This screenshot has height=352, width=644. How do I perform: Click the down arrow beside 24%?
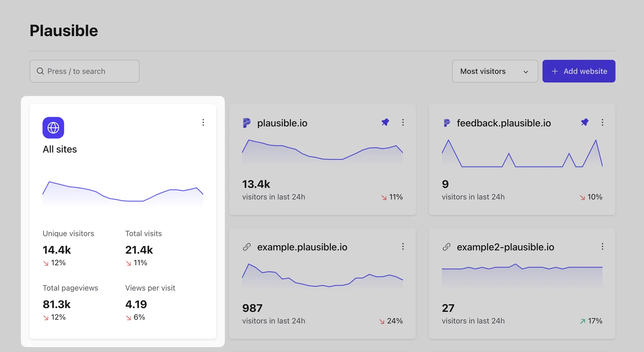coord(382,321)
